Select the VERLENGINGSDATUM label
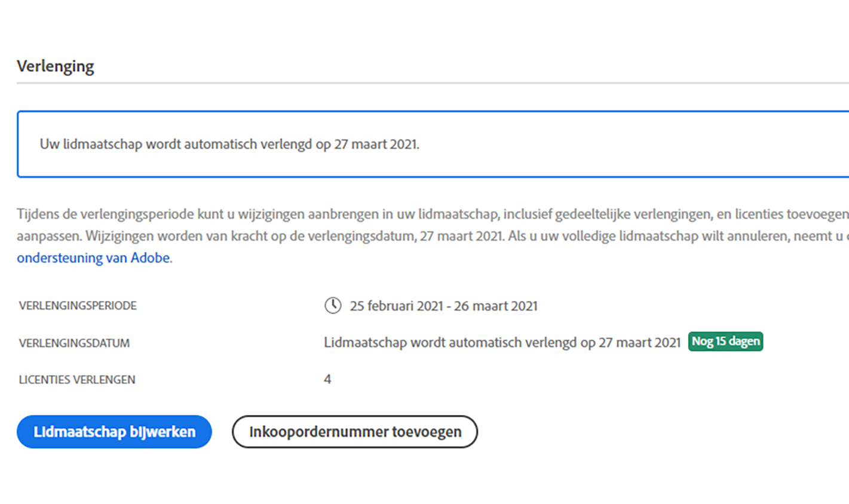Image resolution: width=849 pixels, height=504 pixels. tap(74, 343)
